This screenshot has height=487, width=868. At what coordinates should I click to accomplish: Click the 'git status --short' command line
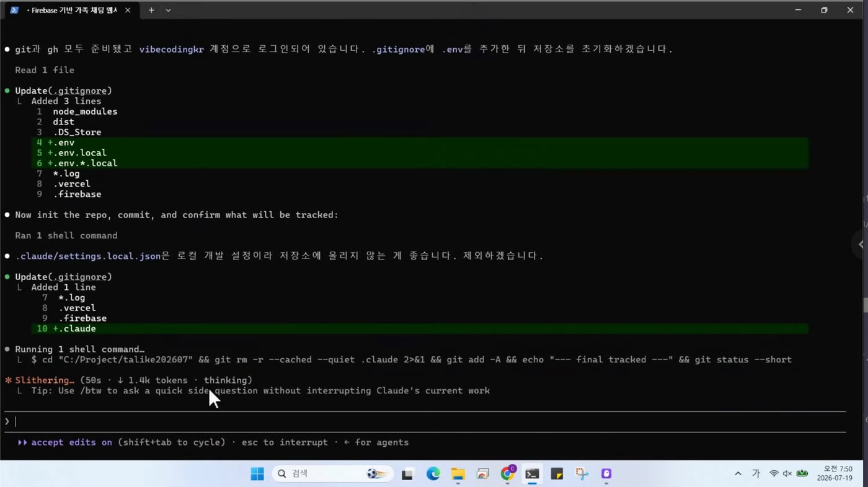click(411, 359)
